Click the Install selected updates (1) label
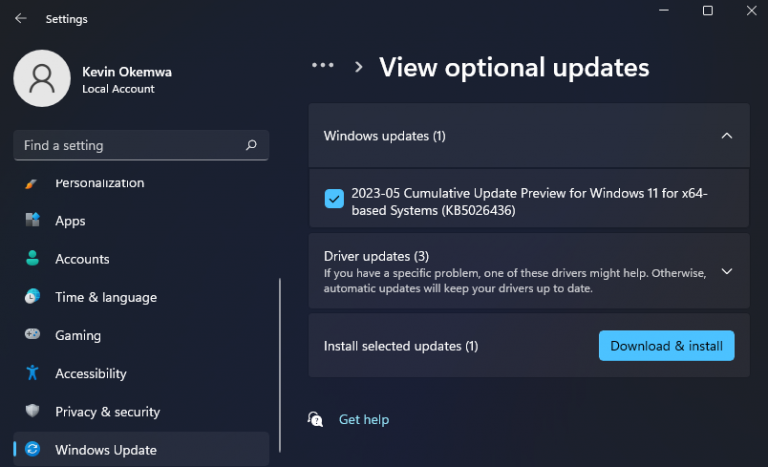Screen dimensions: 768x467 point(401,346)
